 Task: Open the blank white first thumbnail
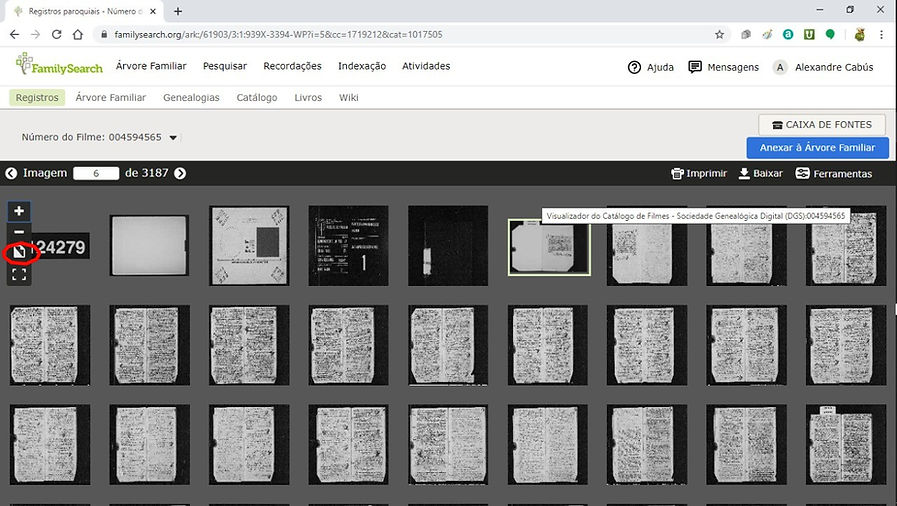coord(149,245)
